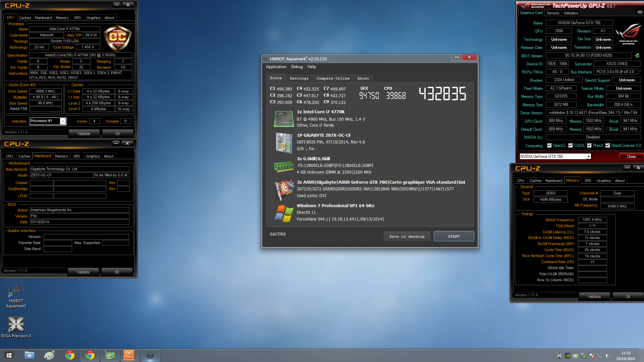
Task: Open the EVGA Precision X desktop shortcut
Action: pos(16,327)
